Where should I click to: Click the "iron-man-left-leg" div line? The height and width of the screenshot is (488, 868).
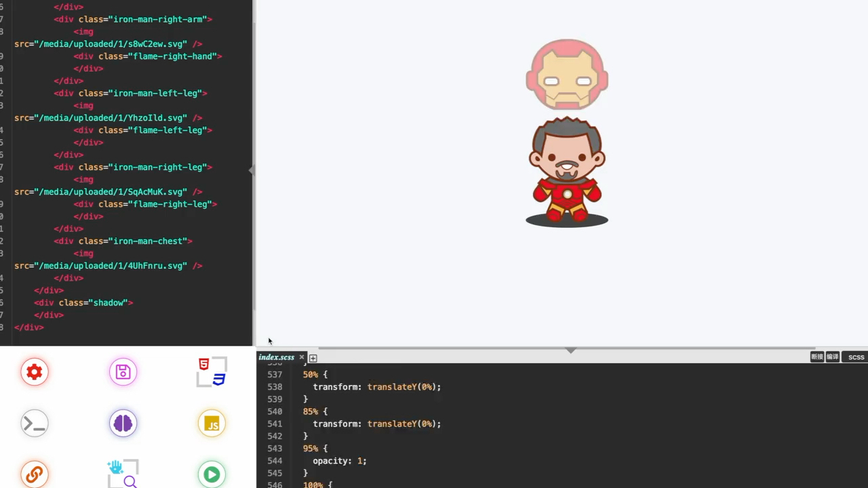point(131,94)
